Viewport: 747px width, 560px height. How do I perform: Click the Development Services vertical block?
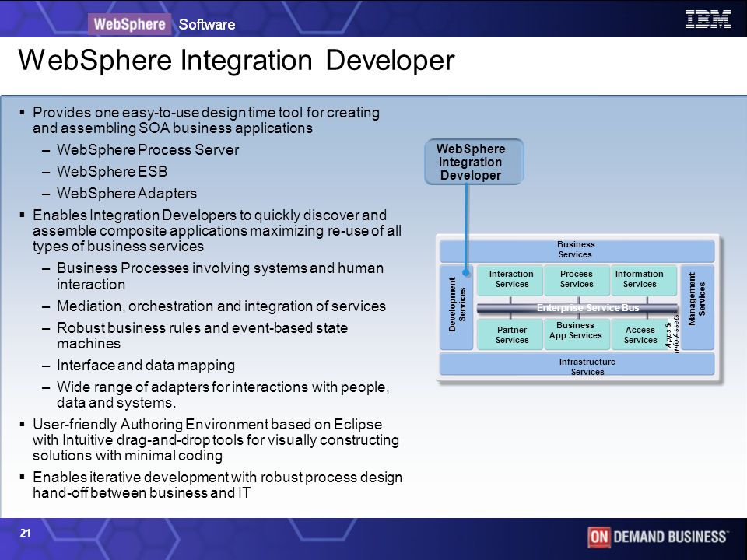(456, 307)
